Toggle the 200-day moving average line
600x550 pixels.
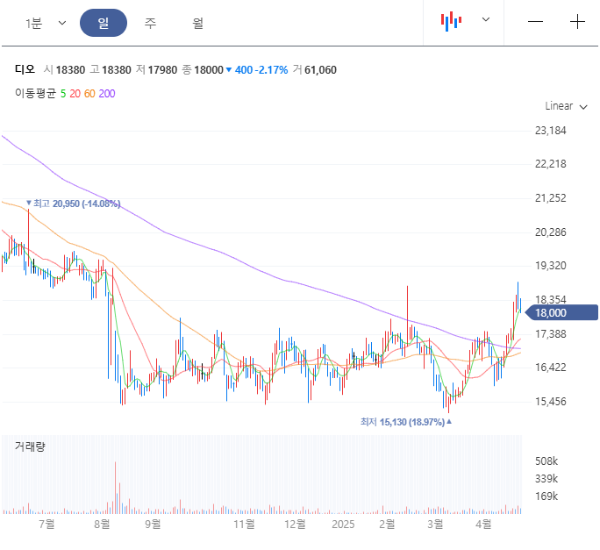pyautogui.click(x=107, y=93)
